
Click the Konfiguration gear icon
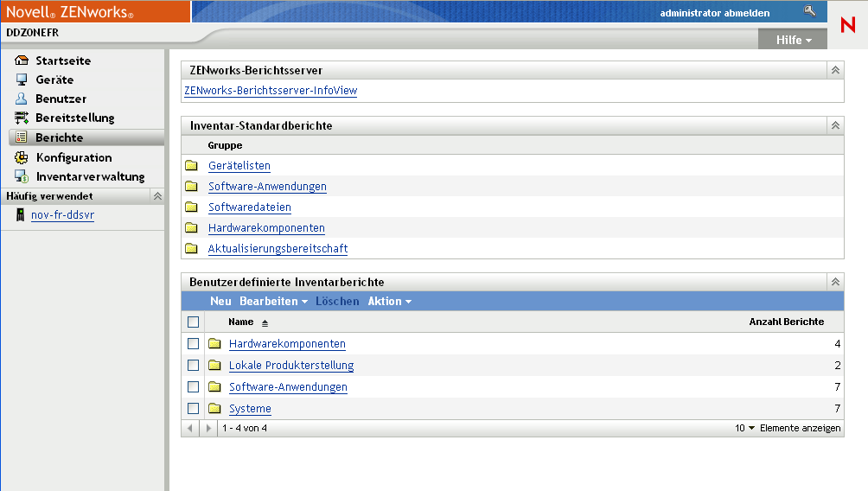coord(22,157)
